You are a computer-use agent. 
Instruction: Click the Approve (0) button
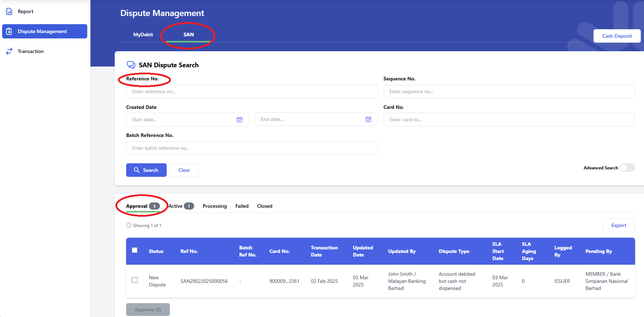[148, 310]
